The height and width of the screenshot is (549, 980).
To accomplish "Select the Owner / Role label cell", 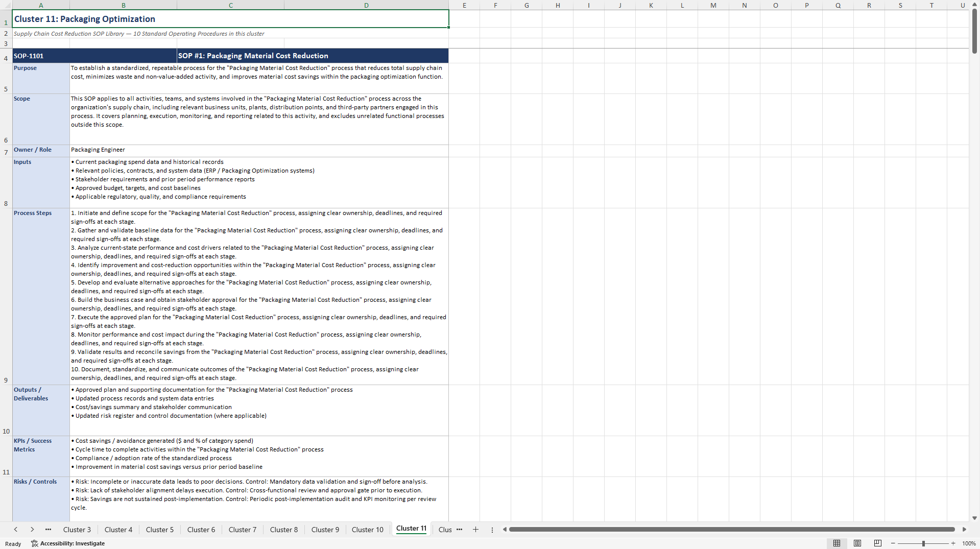I will [x=41, y=151].
